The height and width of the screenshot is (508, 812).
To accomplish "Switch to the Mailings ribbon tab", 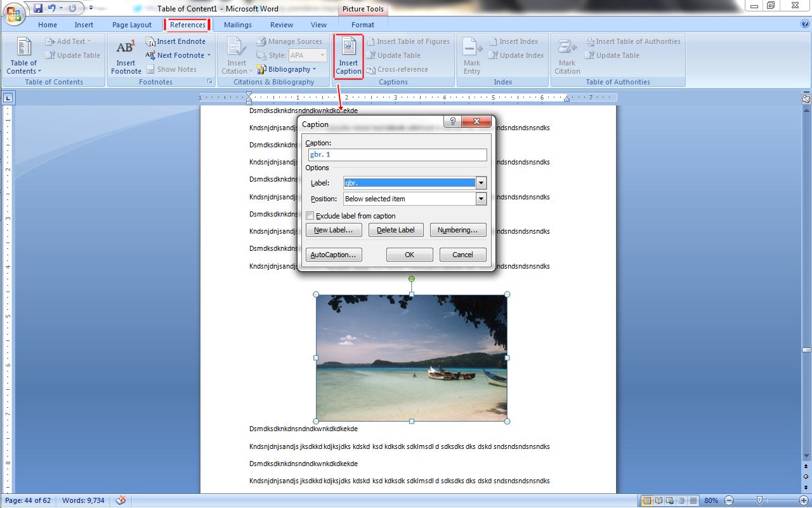I will pos(237,25).
